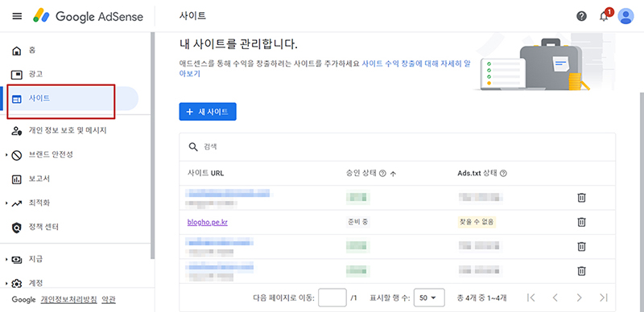Click the 검색 search field
This screenshot has height=312, width=644.
(397, 147)
